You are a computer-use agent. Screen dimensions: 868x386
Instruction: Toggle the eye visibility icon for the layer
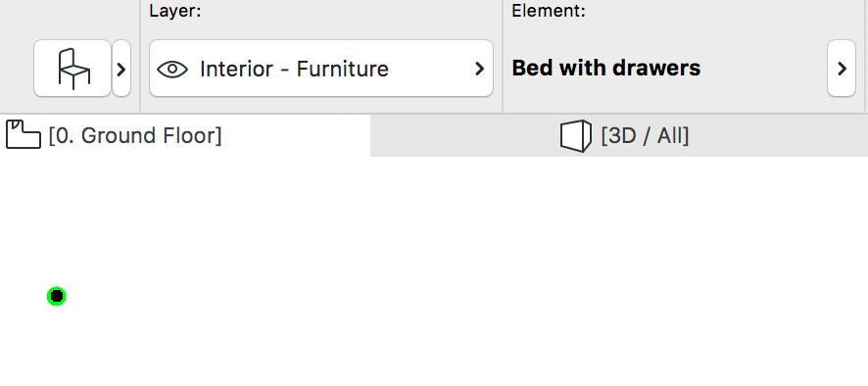(172, 69)
